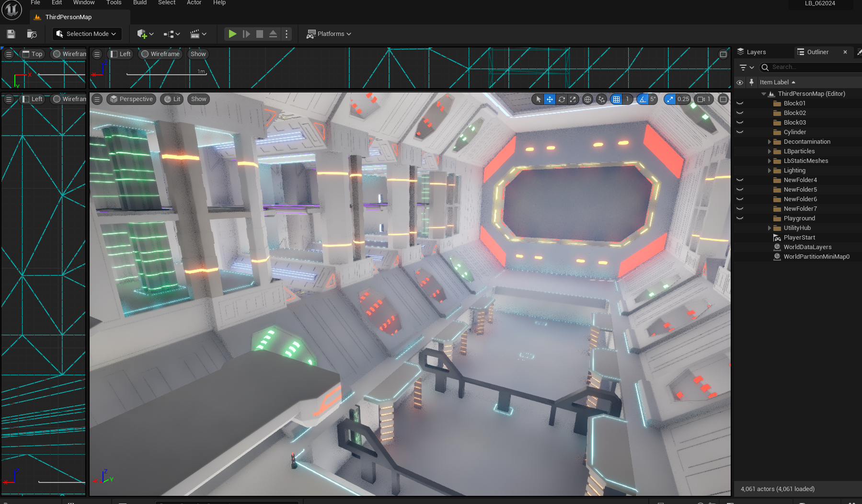Click the camera speed icon
The image size is (862, 504).
pyautogui.click(x=701, y=99)
